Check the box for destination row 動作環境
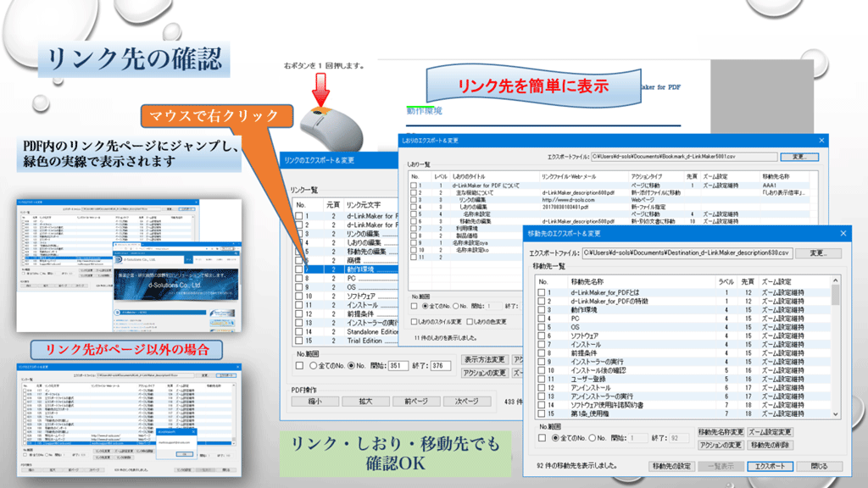 [542, 310]
